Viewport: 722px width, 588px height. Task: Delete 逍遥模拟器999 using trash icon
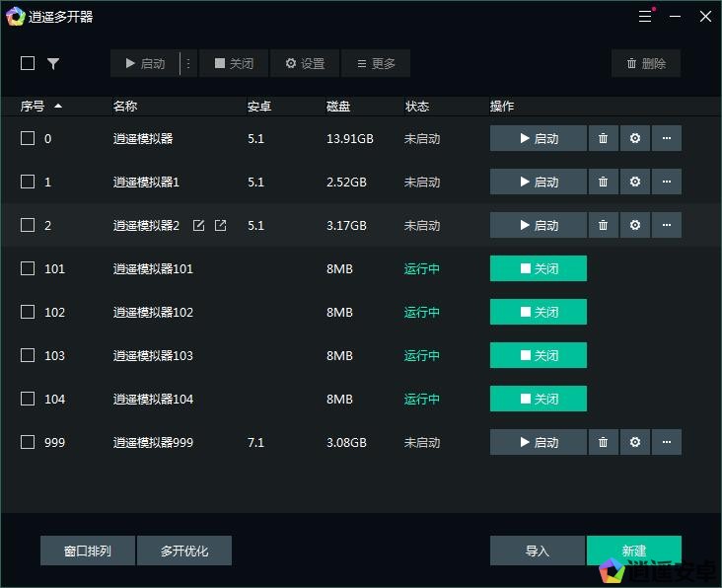click(x=603, y=442)
